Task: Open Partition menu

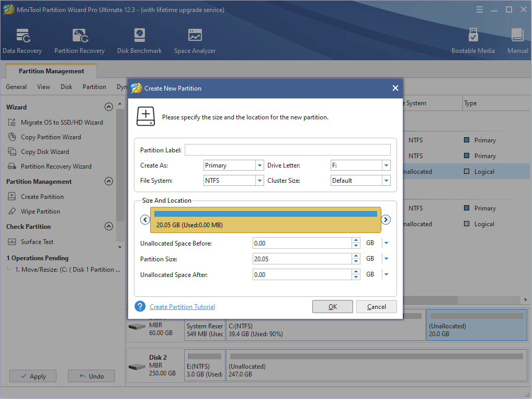Action: coord(94,87)
